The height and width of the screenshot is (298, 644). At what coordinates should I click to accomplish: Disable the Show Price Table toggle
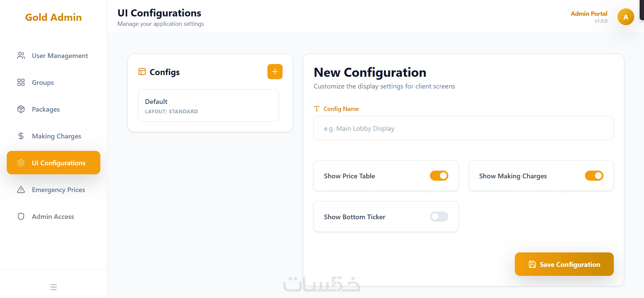click(439, 176)
